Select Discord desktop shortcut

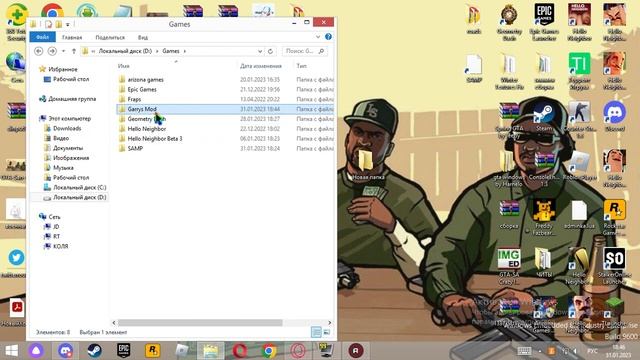pos(614,116)
